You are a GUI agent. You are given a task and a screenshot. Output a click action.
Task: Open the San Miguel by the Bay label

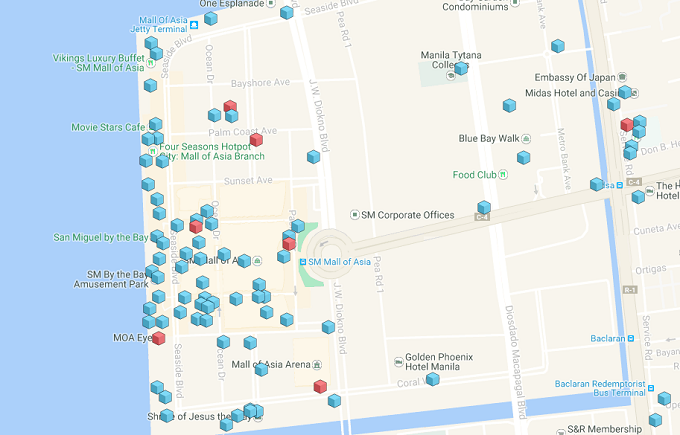[x=101, y=237]
